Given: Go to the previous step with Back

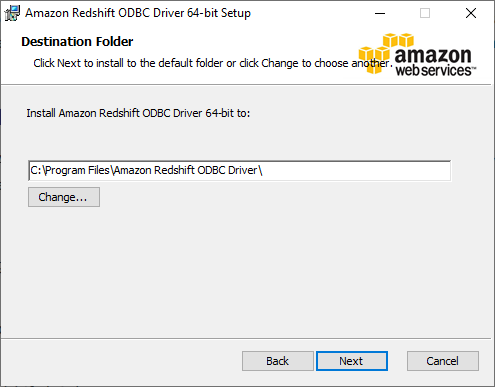Looking at the screenshot, I should (278, 361).
